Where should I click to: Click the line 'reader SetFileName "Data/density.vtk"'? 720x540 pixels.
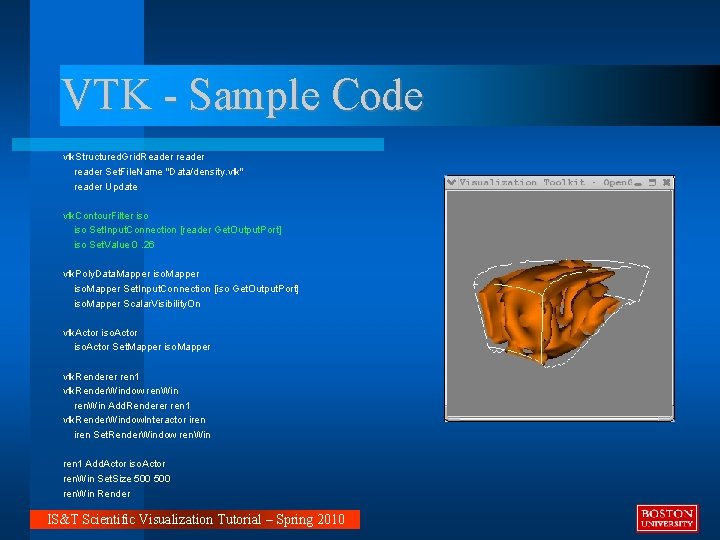(x=159, y=172)
